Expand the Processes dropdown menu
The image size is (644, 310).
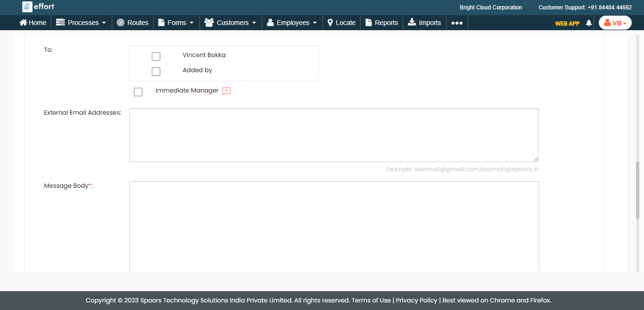81,23
